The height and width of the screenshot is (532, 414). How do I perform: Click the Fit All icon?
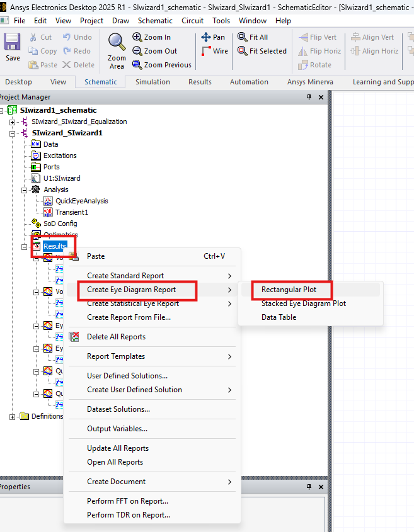242,37
